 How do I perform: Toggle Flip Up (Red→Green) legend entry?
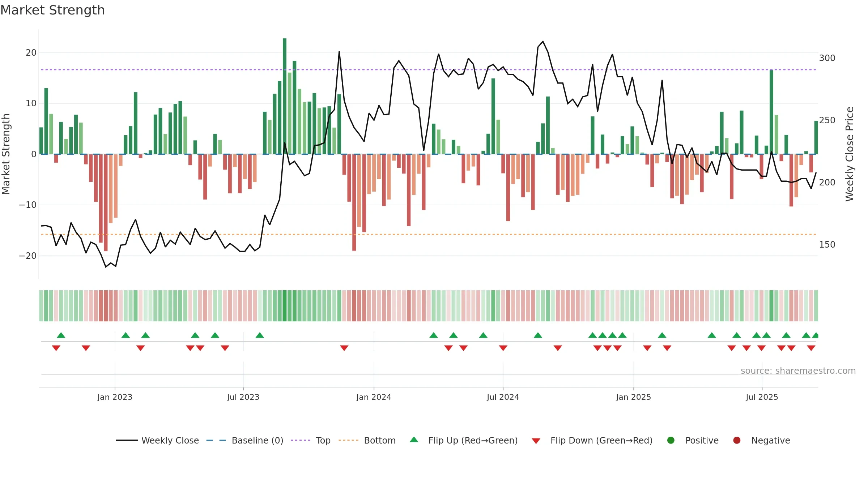coord(464,440)
